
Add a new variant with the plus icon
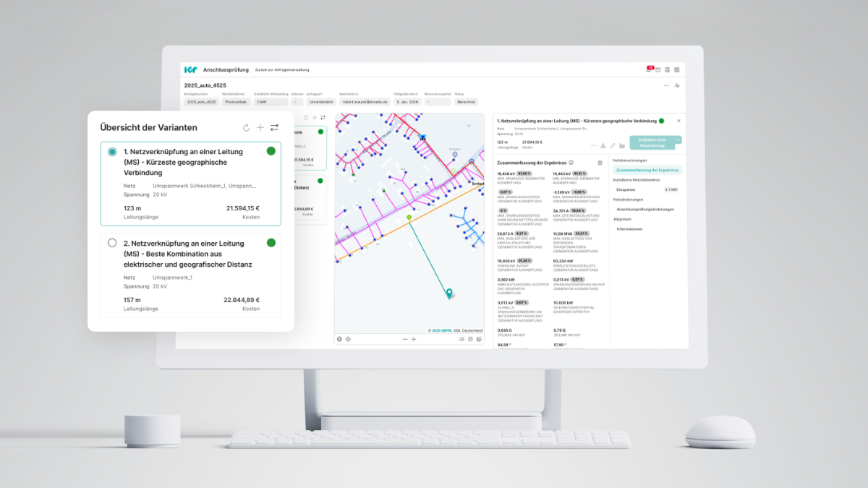[260, 127]
